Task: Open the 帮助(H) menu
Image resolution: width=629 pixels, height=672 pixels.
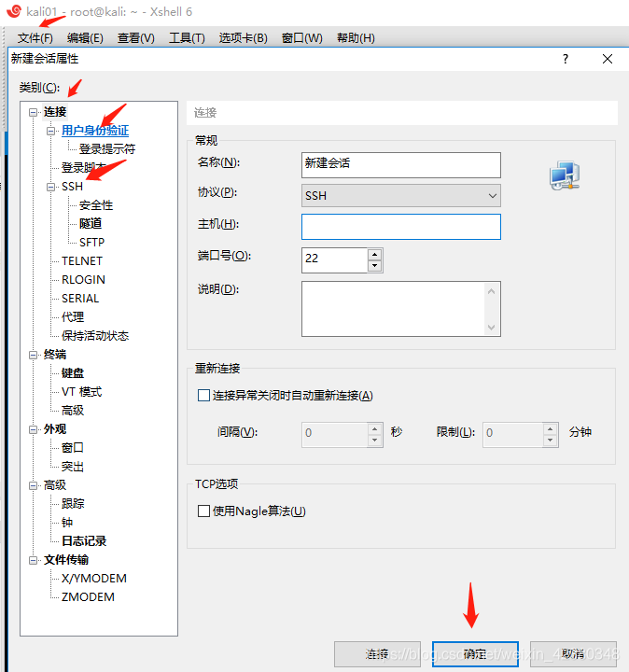Action: 356,38
